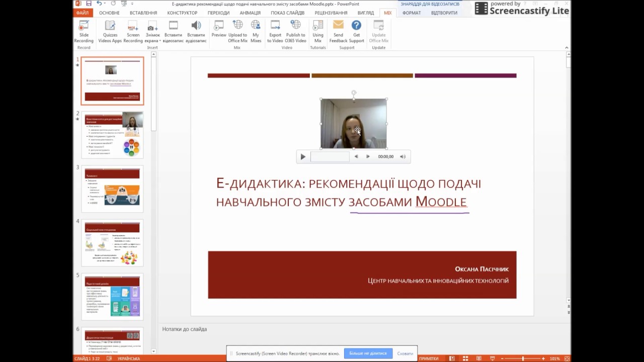Click Вставити аудіозапис speaker icon
This screenshot has height=362, width=644.
tap(196, 25)
